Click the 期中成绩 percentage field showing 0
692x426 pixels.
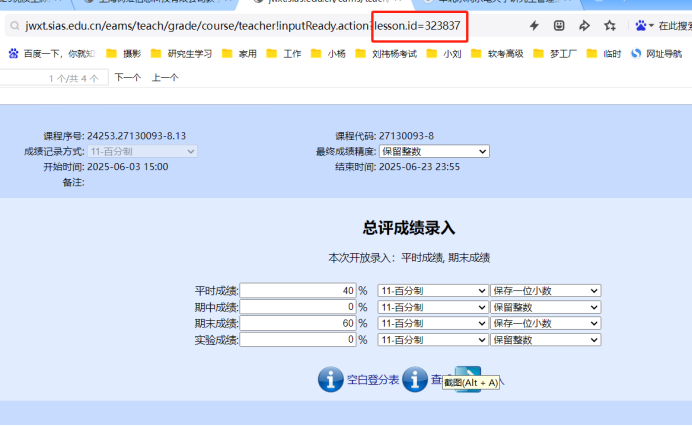(298, 307)
